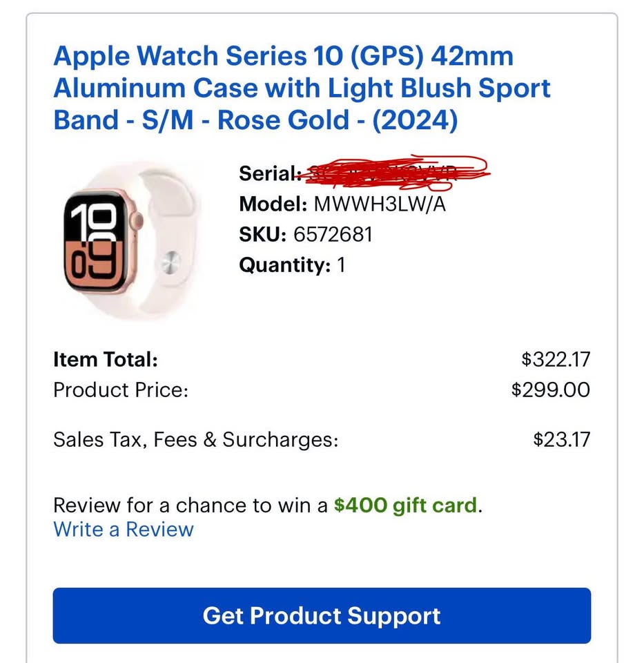644x663 pixels.
Task: Click the Product Price label
Action: [121, 390]
